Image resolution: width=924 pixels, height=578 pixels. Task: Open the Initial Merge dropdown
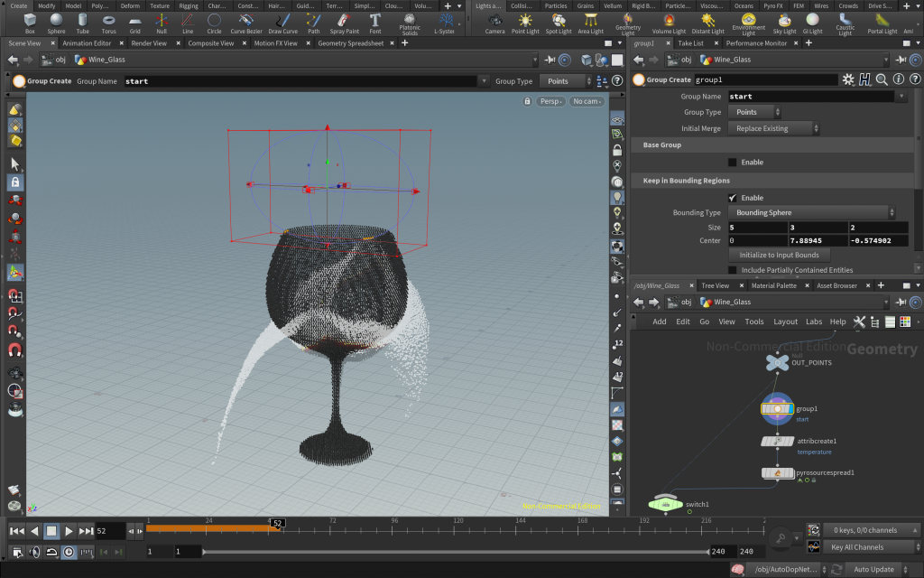pos(773,128)
